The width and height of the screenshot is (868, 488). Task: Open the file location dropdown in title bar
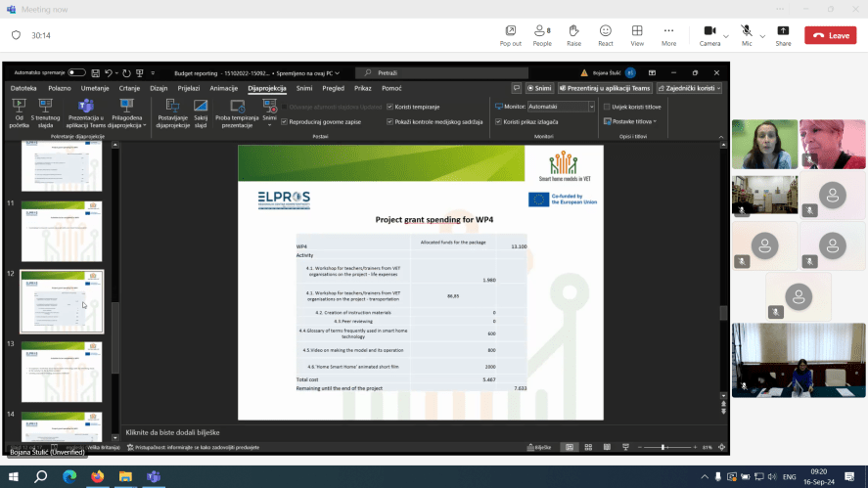pyautogui.click(x=338, y=73)
